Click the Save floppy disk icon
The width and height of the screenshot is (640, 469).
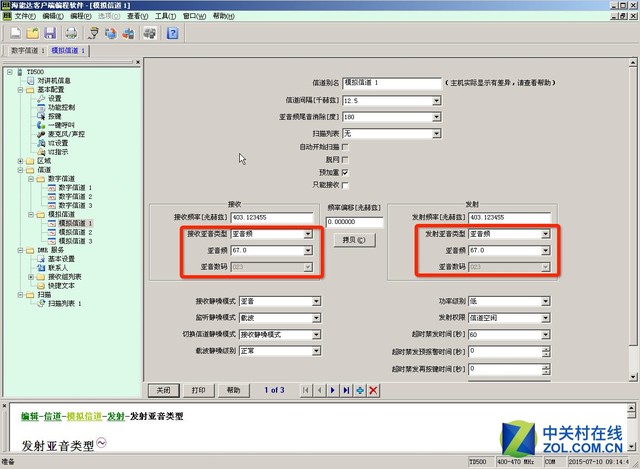tap(50, 33)
